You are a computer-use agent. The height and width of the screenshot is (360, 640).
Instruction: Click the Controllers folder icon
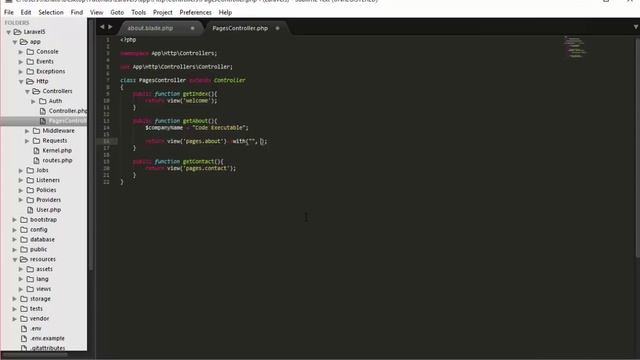point(36,91)
